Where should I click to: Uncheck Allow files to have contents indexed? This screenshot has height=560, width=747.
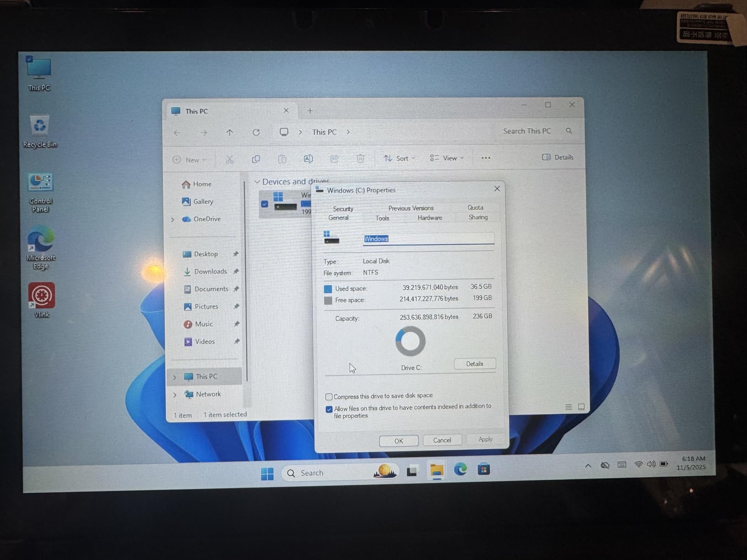point(329,409)
